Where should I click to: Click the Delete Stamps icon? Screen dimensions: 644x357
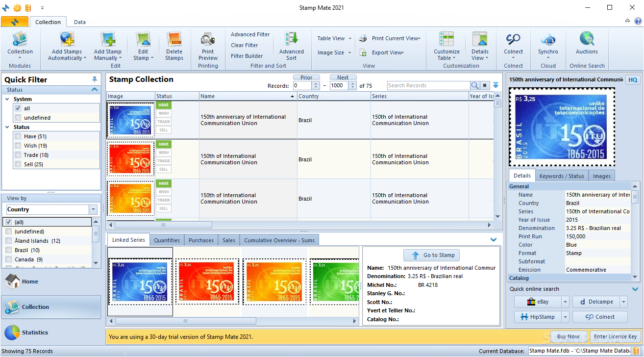click(x=174, y=39)
